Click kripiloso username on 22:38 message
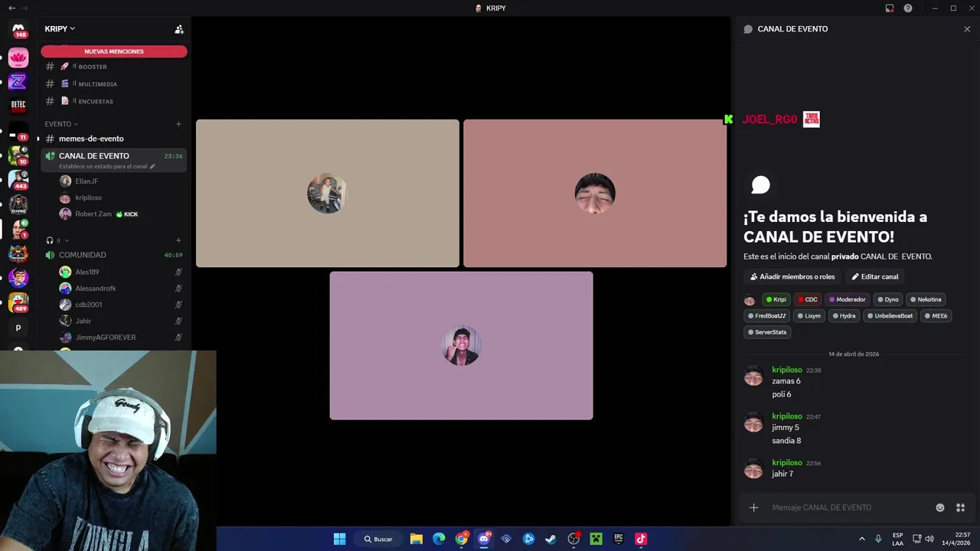This screenshot has width=980, height=551. coord(787,370)
